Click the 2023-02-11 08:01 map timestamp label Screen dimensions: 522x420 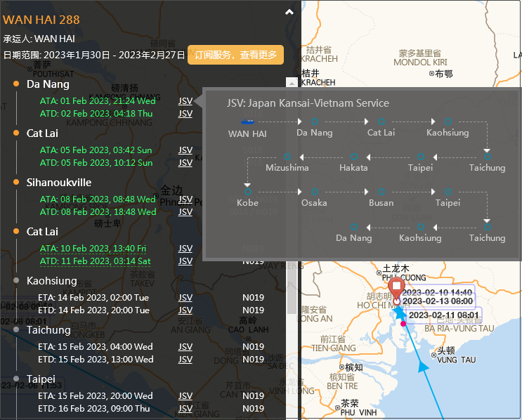pyautogui.click(x=443, y=315)
